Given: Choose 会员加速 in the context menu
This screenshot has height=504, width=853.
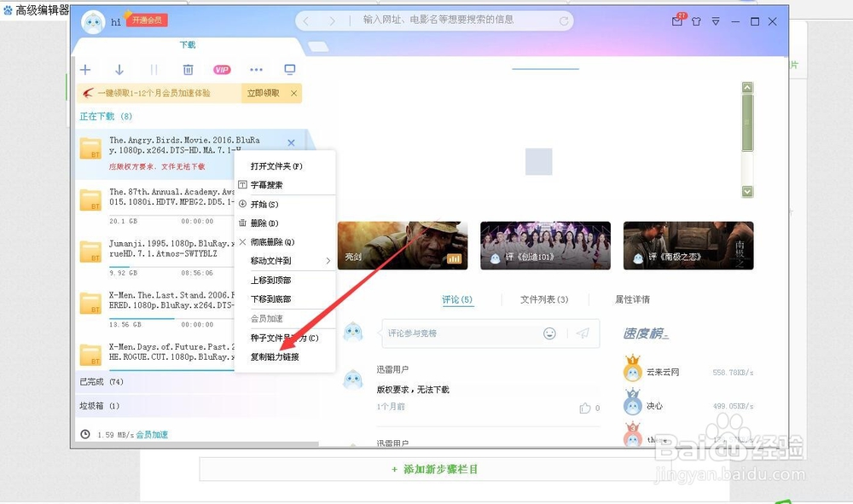Looking at the screenshot, I should [266, 318].
